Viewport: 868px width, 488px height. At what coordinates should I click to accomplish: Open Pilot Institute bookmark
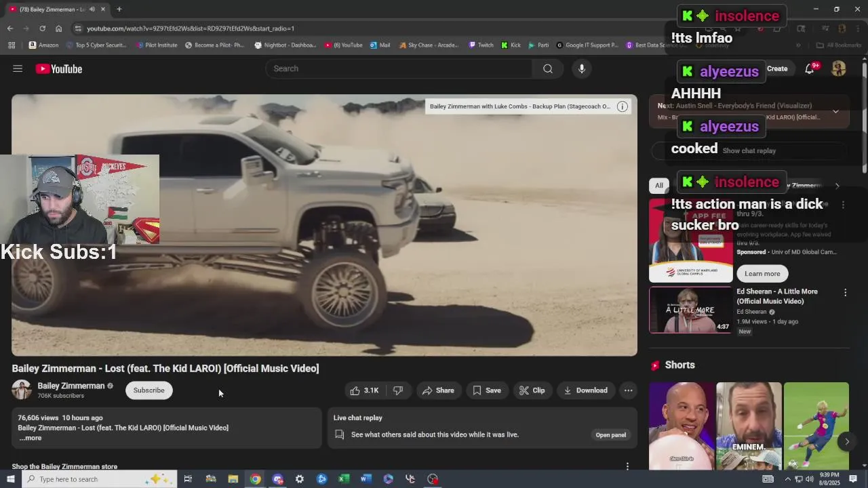(157, 45)
